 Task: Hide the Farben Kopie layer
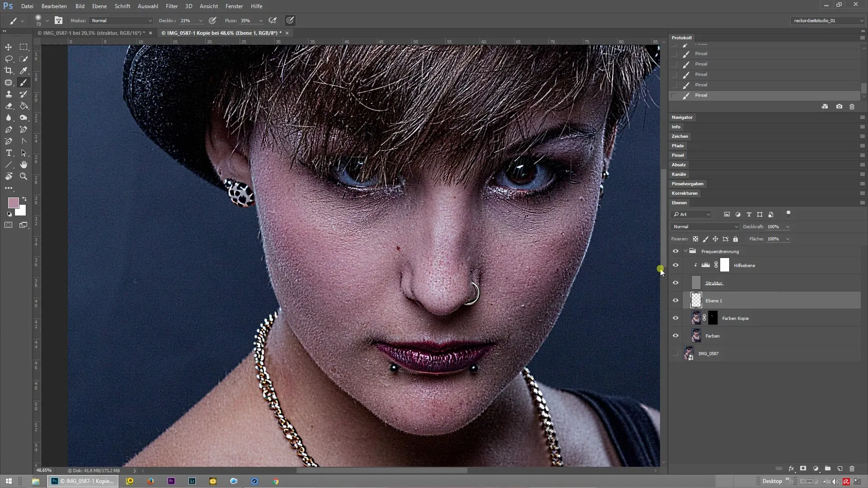675,318
